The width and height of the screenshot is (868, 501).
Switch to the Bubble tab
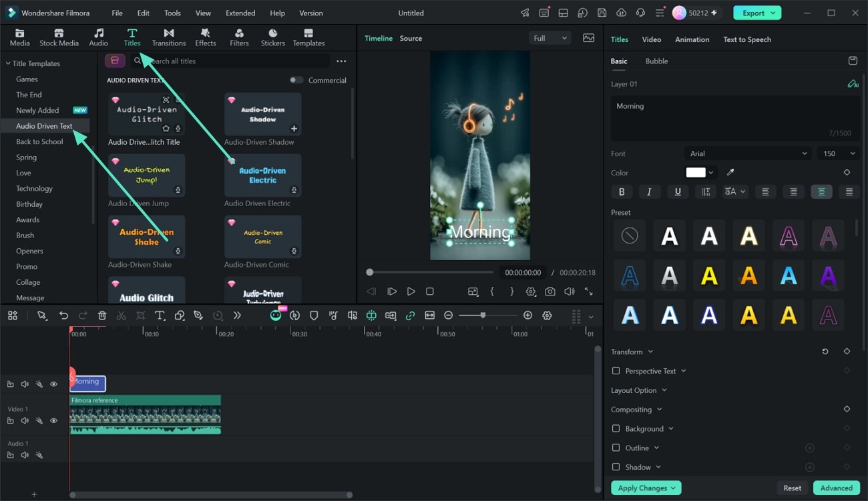pos(656,61)
